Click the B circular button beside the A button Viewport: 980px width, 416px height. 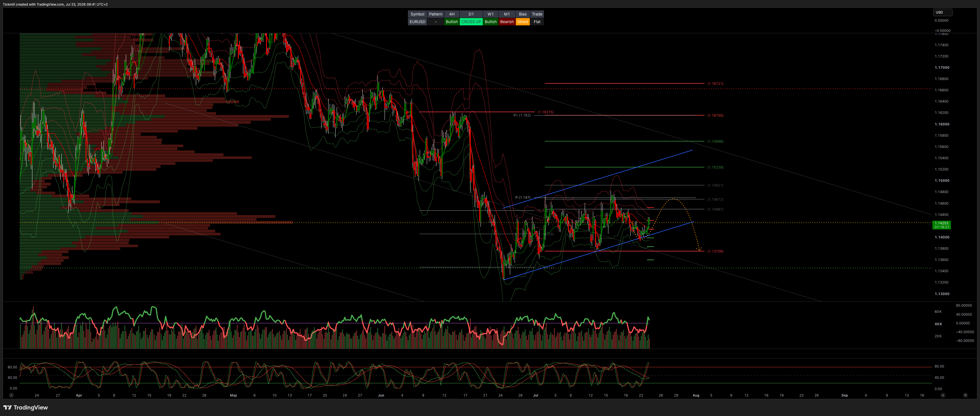coord(965,395)
